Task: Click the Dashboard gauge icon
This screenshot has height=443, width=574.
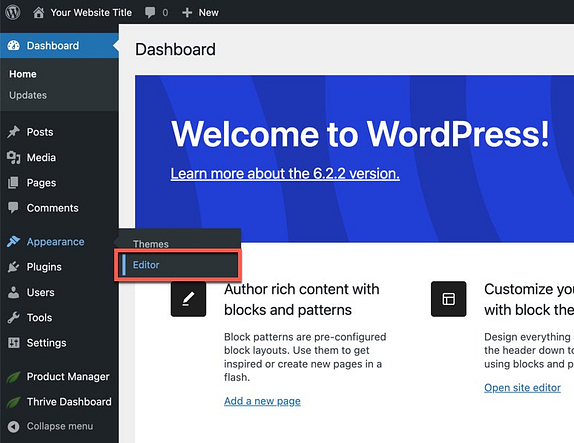Action: (14, 46)
